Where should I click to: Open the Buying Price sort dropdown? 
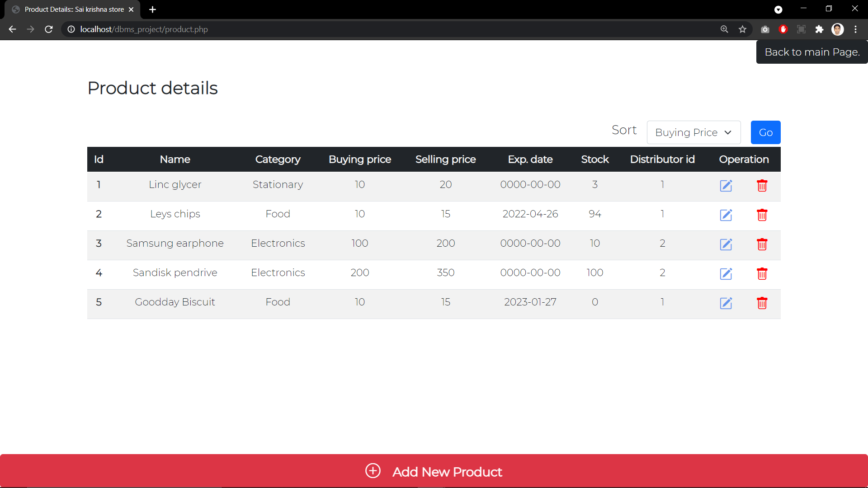pos(693,132)
